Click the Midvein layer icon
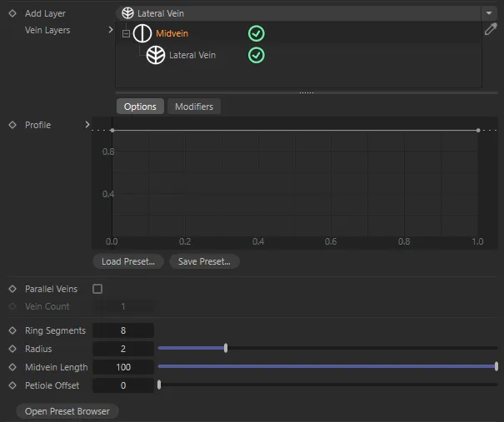 142,33
